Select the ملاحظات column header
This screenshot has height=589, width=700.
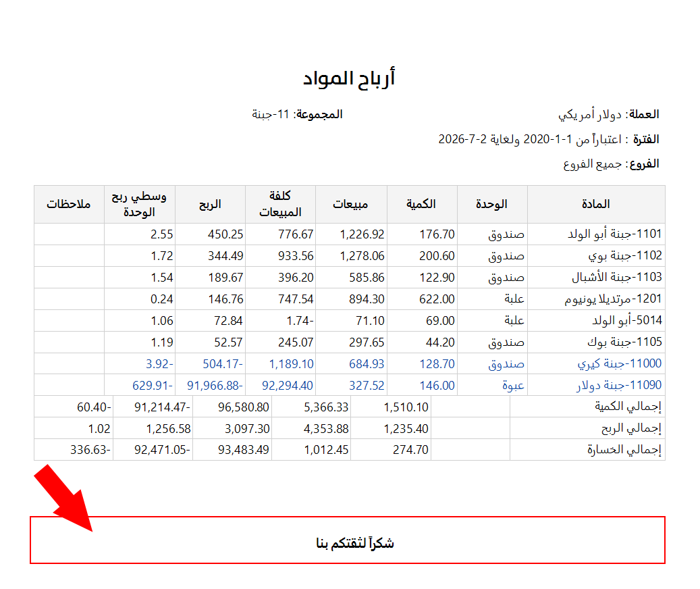pyautogui.click(x=69, y=205)
